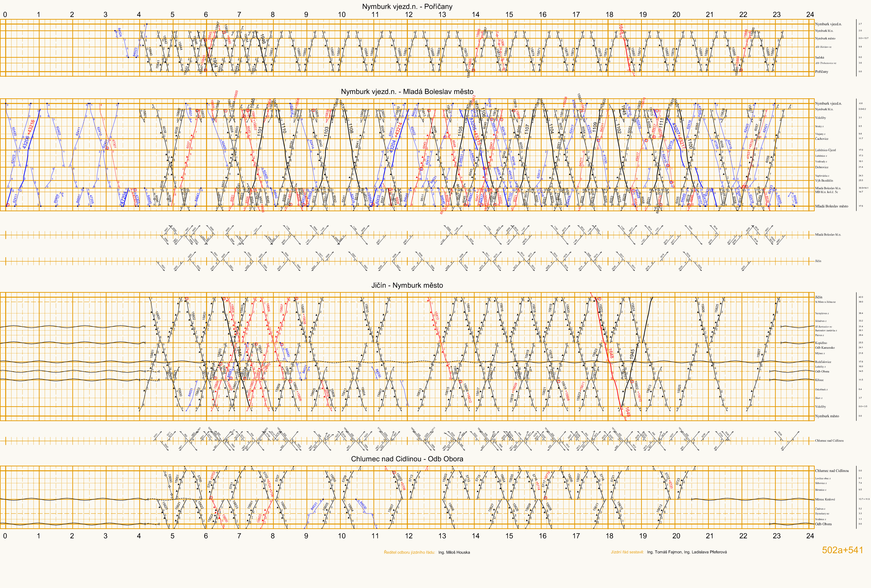Click the Poříčany station label
This screenshot has width=871, height=588.
coord(822,72)
